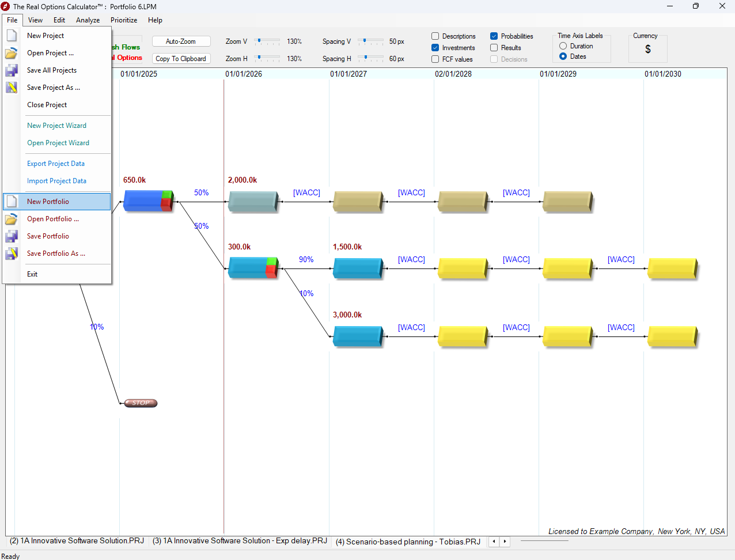Click the New Portfolio page icon
735x560 pixels.
(12, 201)
